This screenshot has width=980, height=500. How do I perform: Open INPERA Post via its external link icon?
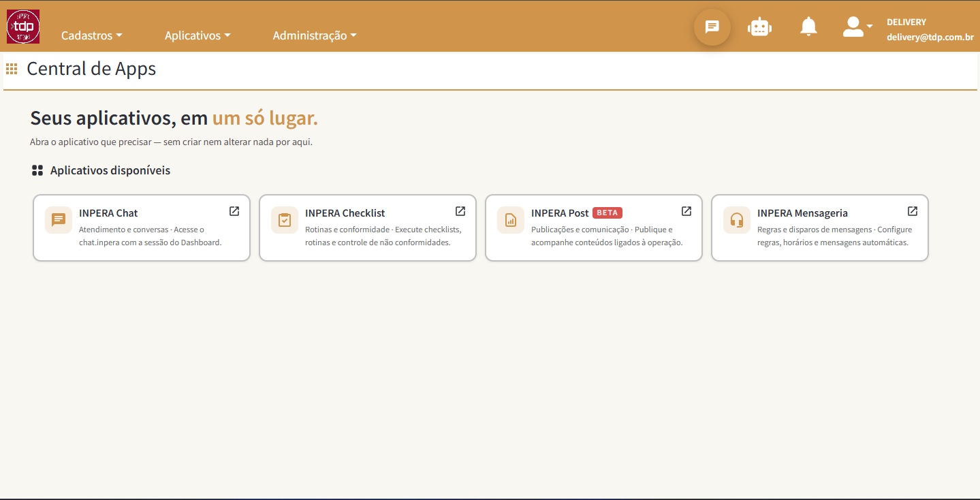(686, 211)
